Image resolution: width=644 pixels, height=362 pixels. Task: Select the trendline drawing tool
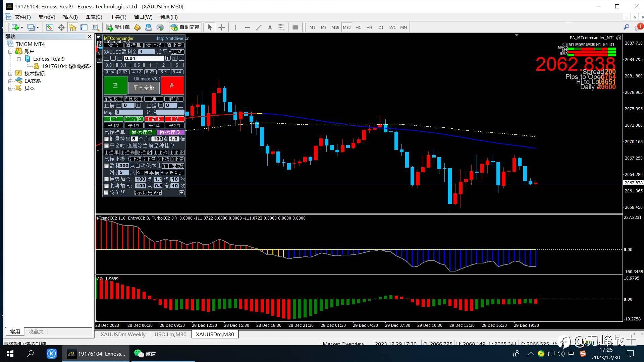click(259, 27)
